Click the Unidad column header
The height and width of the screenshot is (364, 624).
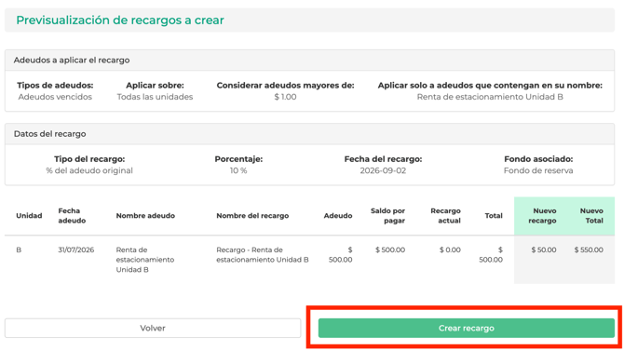tap(29, 216)
